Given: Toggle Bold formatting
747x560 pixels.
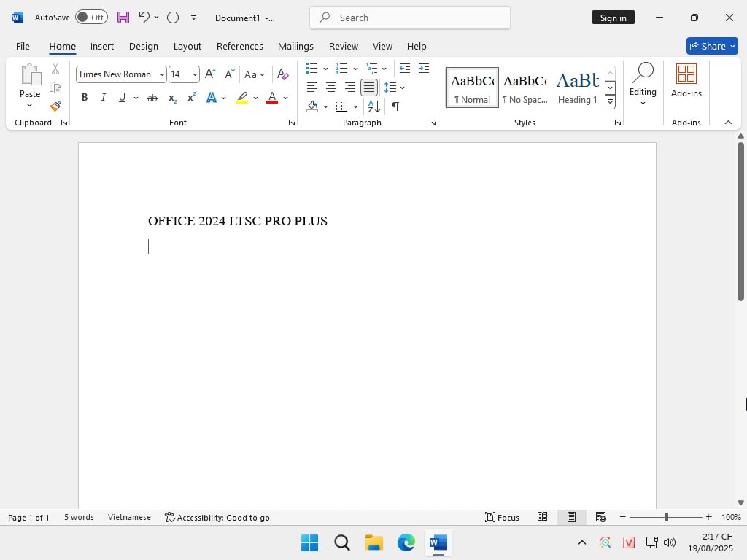Looking at the screenshot, I should pos(85,98).
